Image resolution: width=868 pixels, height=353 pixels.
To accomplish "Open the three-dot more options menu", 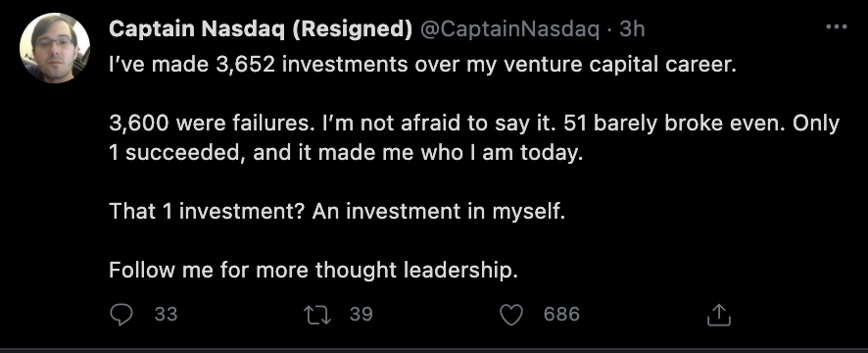I will click(836, 26).
